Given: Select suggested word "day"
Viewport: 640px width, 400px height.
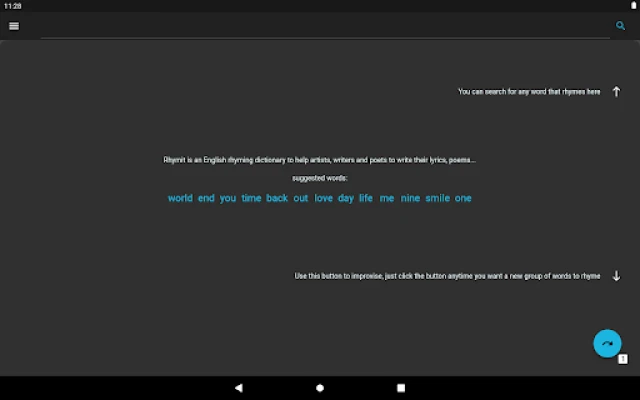Looking at the screenshot, I should click(x=346, y=198).
